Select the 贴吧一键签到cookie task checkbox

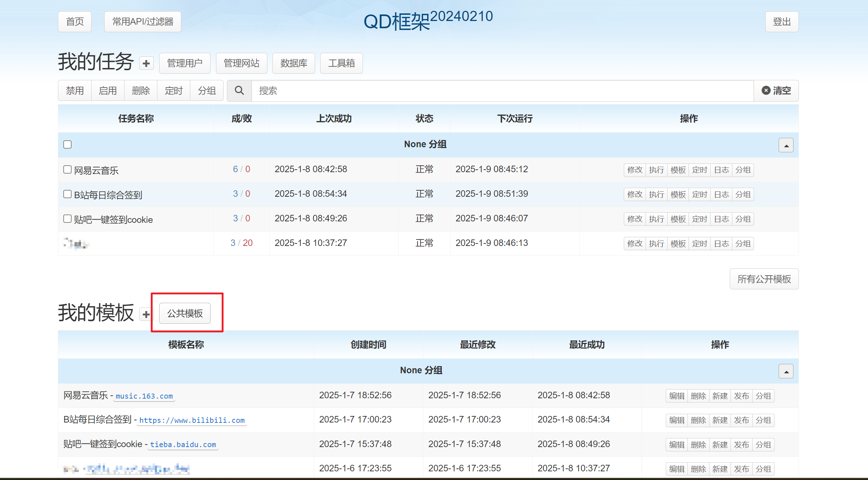tap(67, 218)
